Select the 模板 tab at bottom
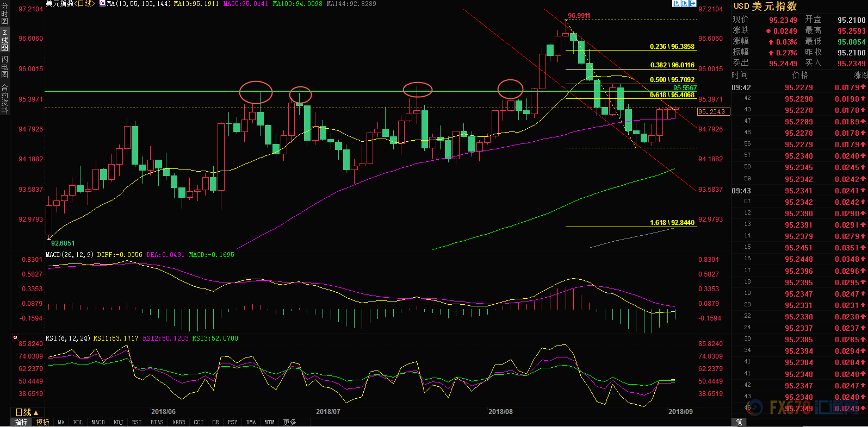Image resolution: width=868 pixels, height=427 pixels. tap(42, 422)
